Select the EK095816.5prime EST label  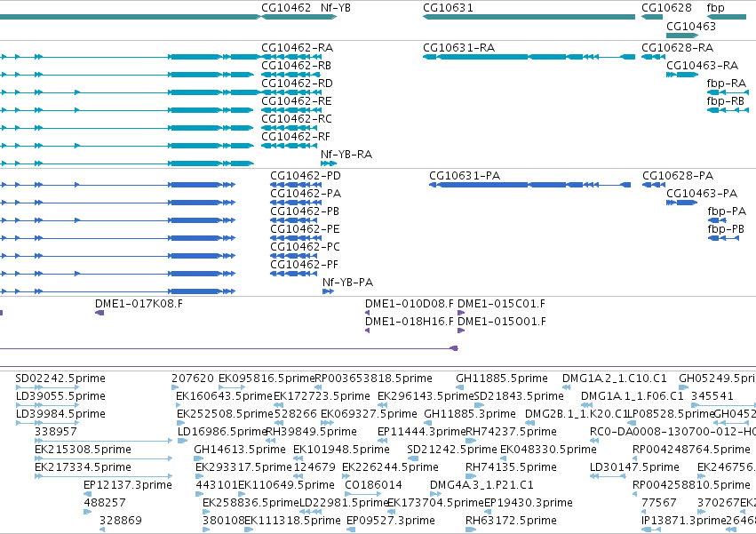point(267,379)
